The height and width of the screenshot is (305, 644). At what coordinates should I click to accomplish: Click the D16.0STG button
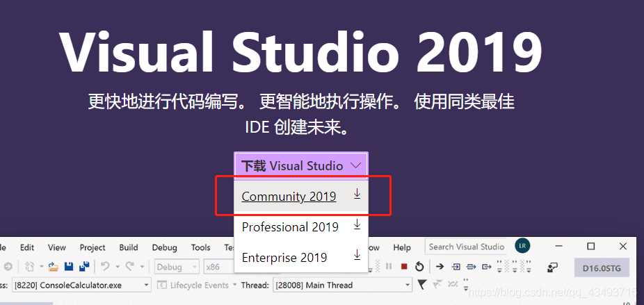pos(602,268)
